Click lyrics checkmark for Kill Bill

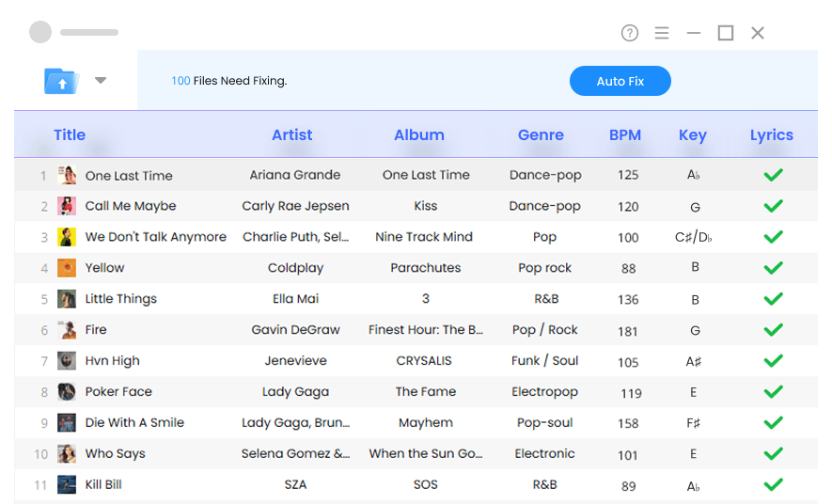773,484
